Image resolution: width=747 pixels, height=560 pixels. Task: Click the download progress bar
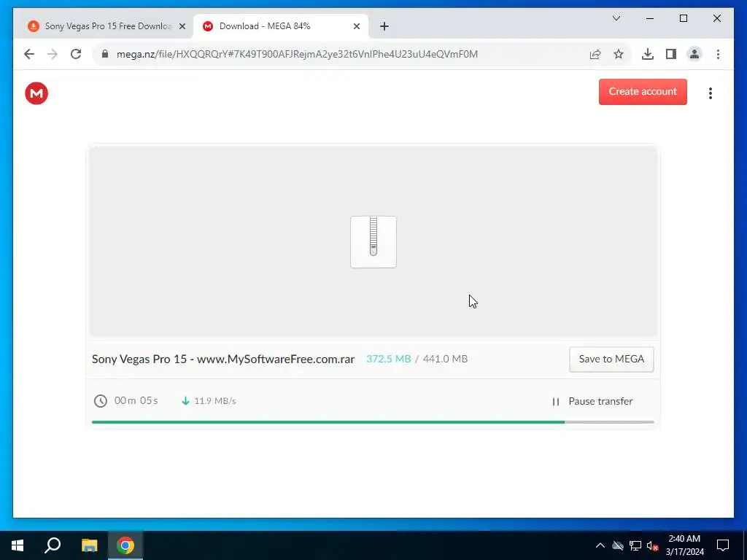pos(373,422)
